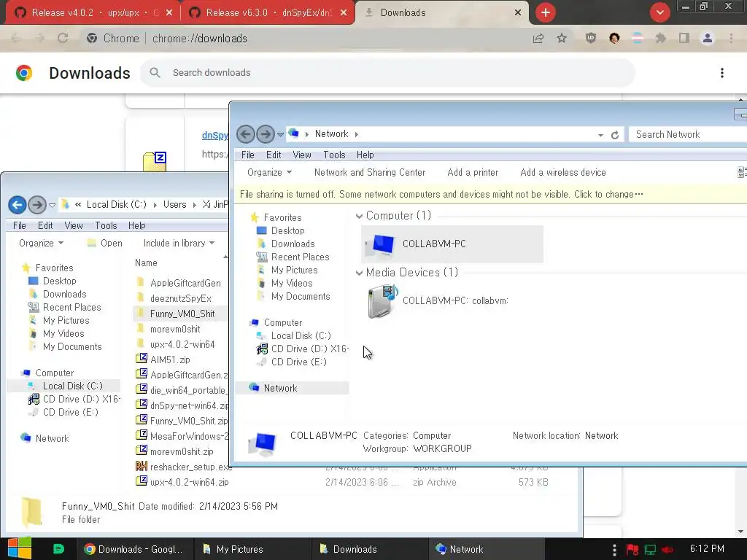The width and height of the screenshot is (747, 560).
Task: Open Help menu in Network window
Action: pos(365,155)
